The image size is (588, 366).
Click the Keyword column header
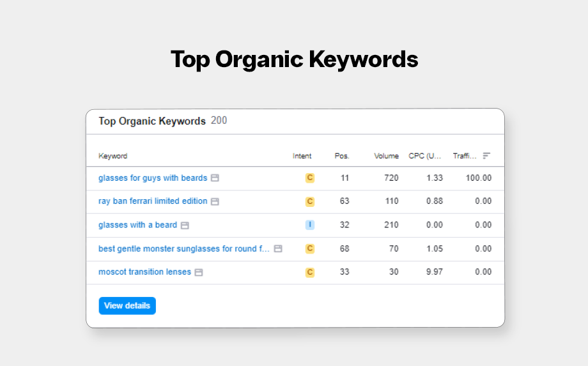click(x=112, y=156)
